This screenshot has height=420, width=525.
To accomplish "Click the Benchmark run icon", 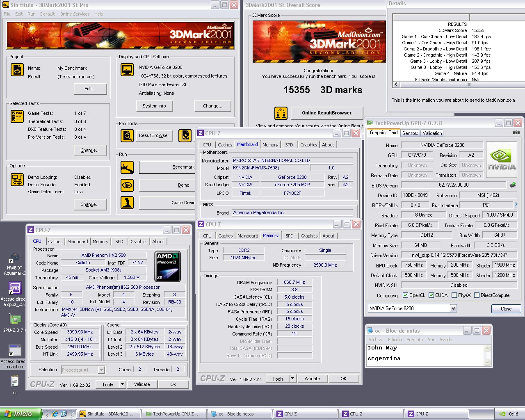I will [x=127, y=167].
